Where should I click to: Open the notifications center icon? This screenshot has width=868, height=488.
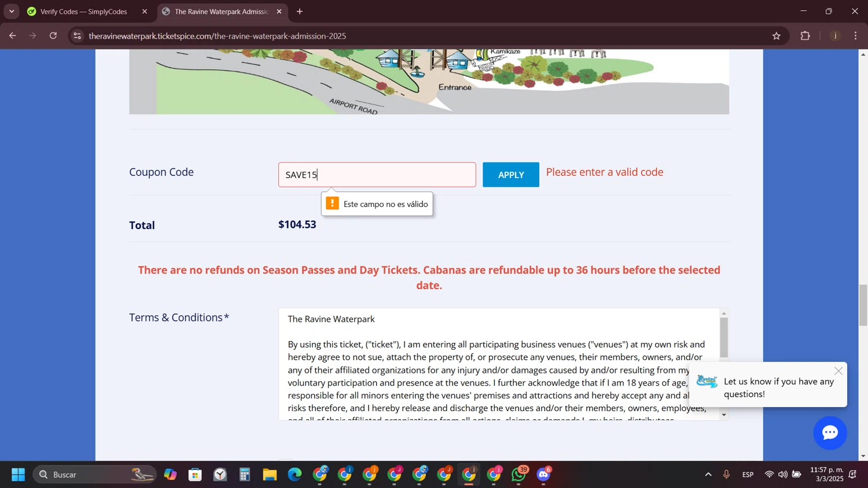tap(852, 475)
